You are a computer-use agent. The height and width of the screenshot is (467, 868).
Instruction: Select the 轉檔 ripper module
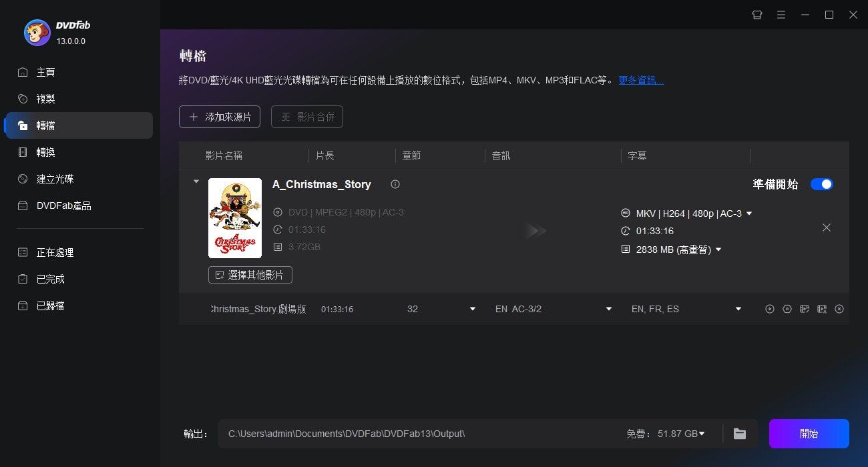point(79,125)
